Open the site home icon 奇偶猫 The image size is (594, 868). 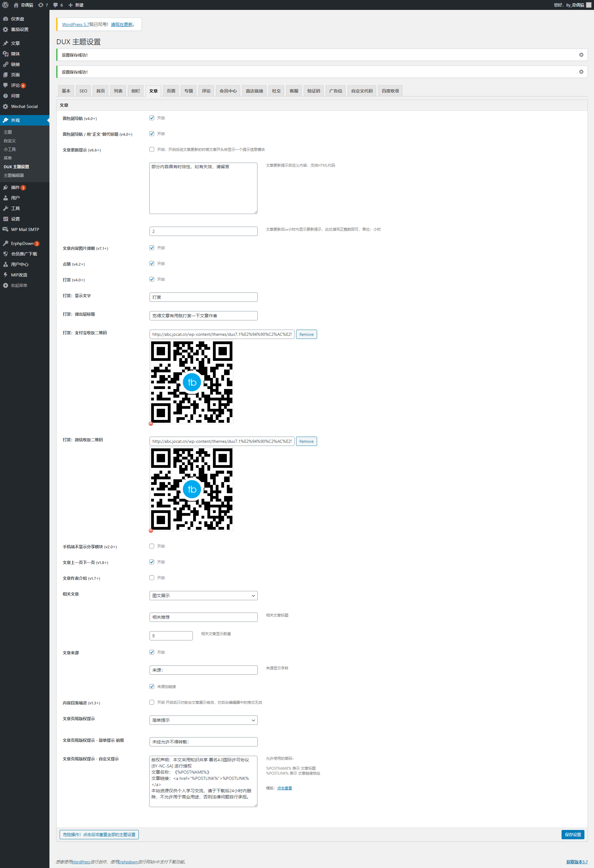(16, 5)
